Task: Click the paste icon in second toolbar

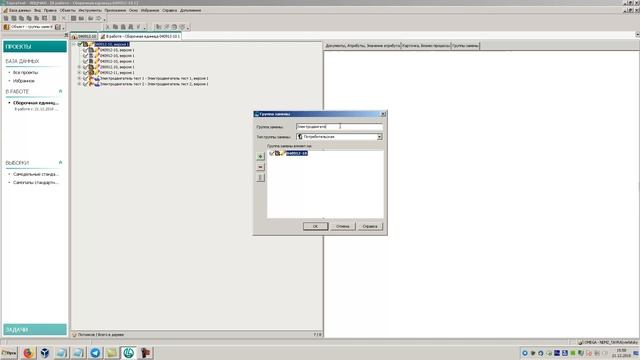Action: tap(123, 27)
